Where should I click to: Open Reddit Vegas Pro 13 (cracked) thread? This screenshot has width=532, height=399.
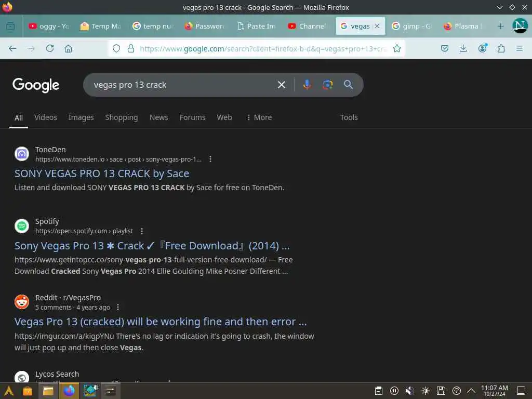[161, 322]
